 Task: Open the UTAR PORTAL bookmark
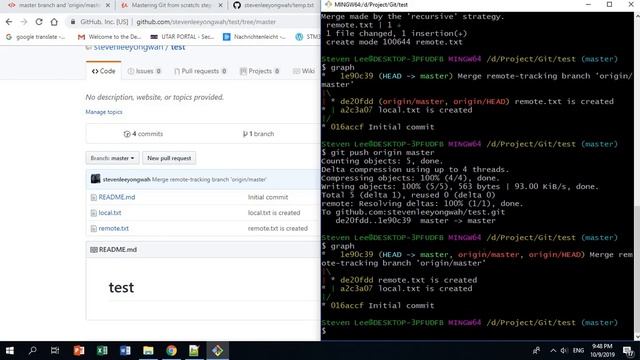pos(182,37)
